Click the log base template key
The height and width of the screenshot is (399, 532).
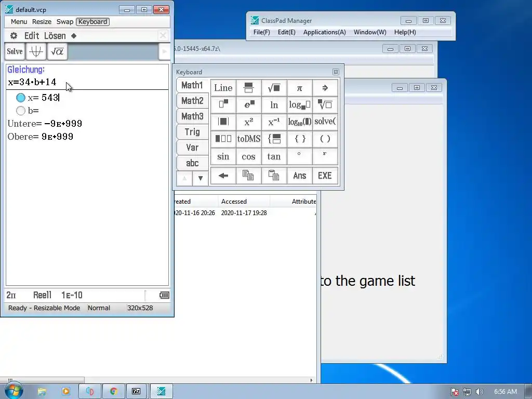point(300,105)
